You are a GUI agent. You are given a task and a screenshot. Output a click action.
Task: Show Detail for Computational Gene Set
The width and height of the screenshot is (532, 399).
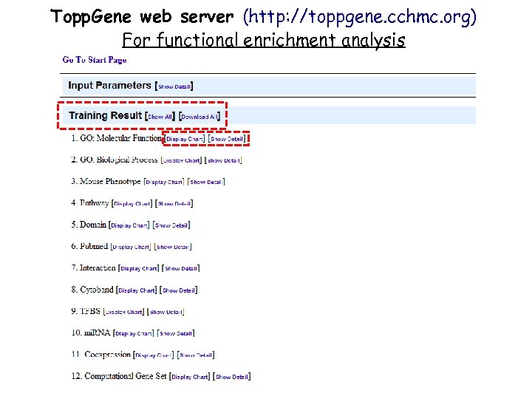pos(232,378)
